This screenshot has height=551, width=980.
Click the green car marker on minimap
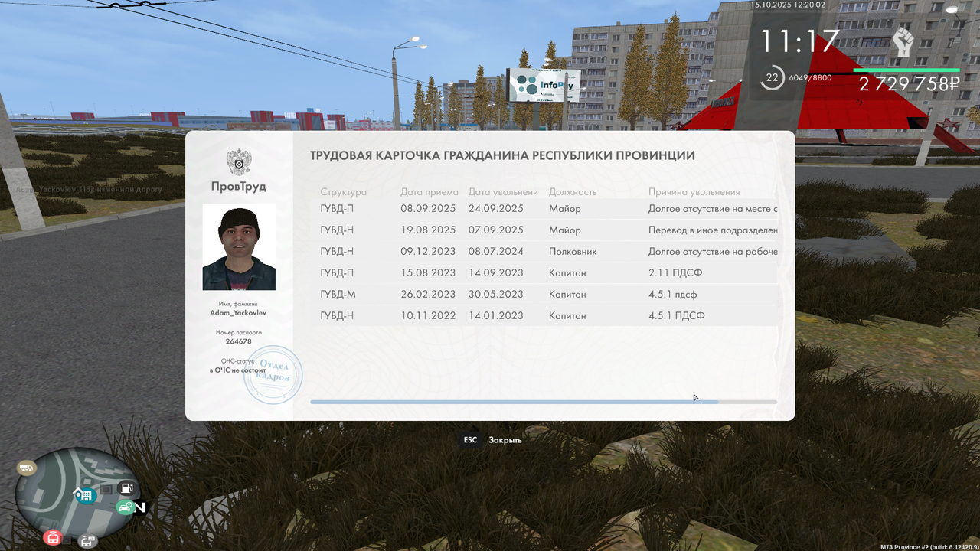[125, 506]
